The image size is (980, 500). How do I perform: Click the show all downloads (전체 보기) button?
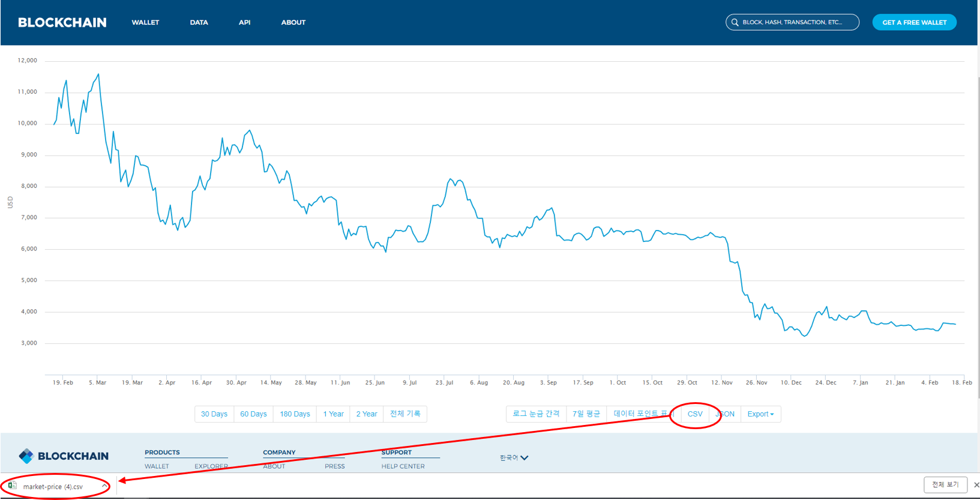click(x=945, y=484)
